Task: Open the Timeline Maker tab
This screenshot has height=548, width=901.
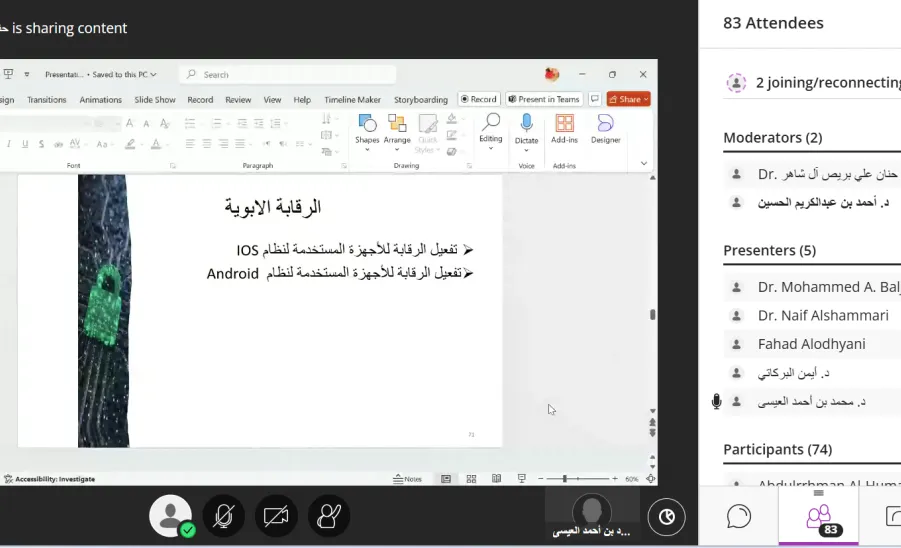Action: coord(352,99)
